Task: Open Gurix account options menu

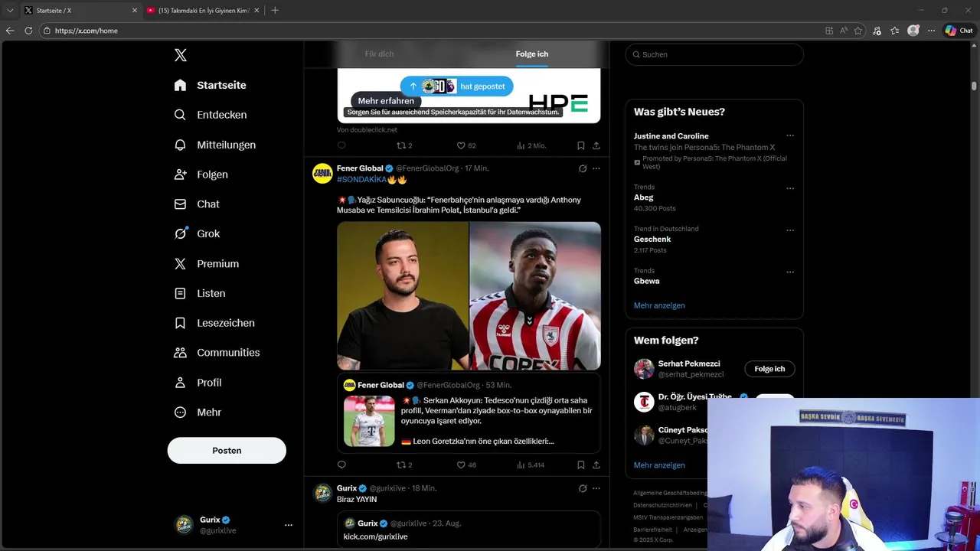Action: pyautogui.click(x=288, y=525)
